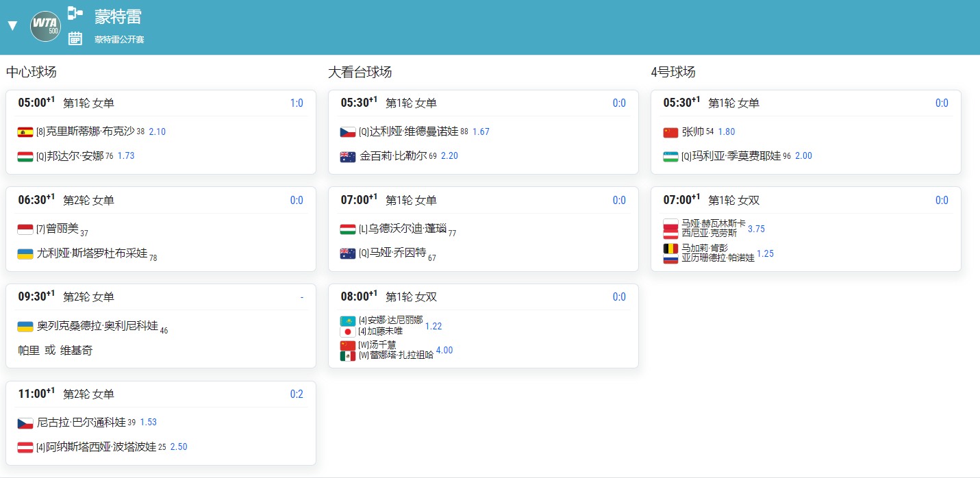Select odds 3.75 for 赫瓦林斯卡/克劳斯 pair

click(x=757, y=229)
